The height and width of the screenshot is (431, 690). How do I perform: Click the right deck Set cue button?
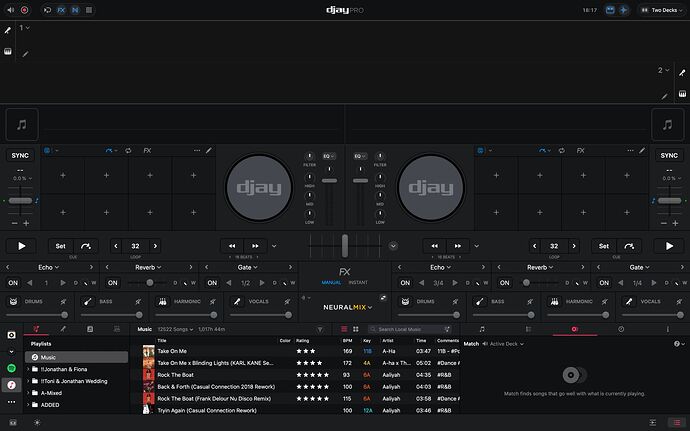604,246
